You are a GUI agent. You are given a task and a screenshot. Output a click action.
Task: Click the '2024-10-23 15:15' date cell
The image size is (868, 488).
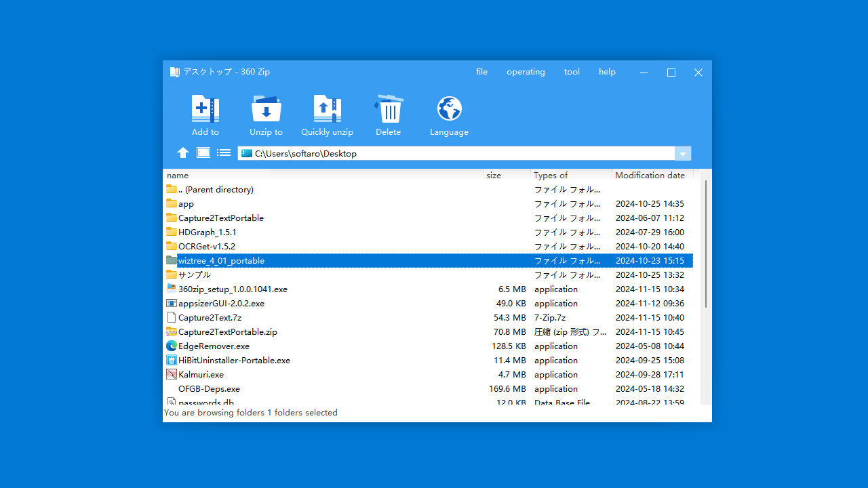tap(650, 261)
